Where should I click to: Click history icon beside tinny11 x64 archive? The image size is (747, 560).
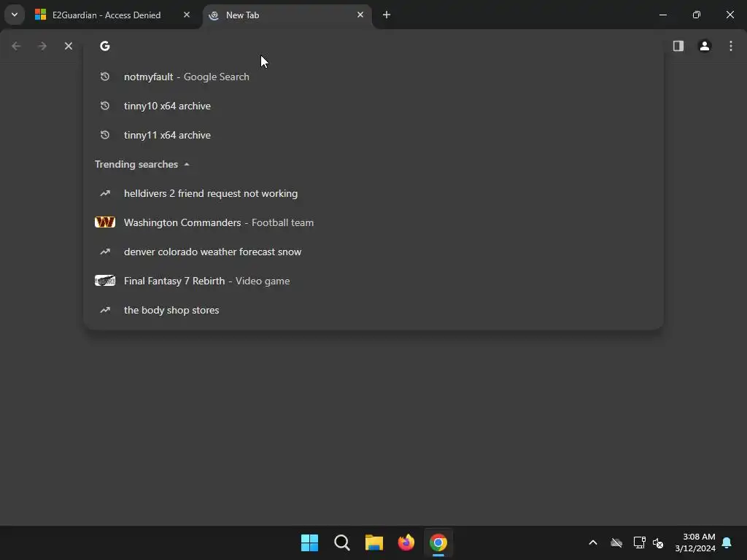click(x=105, y=135)
